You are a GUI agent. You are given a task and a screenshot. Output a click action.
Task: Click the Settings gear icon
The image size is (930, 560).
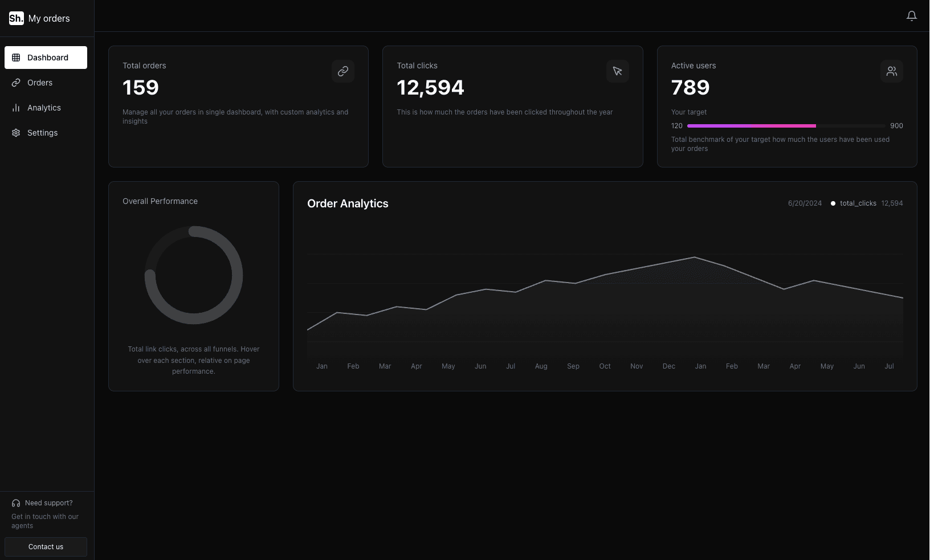click(15, 132)
